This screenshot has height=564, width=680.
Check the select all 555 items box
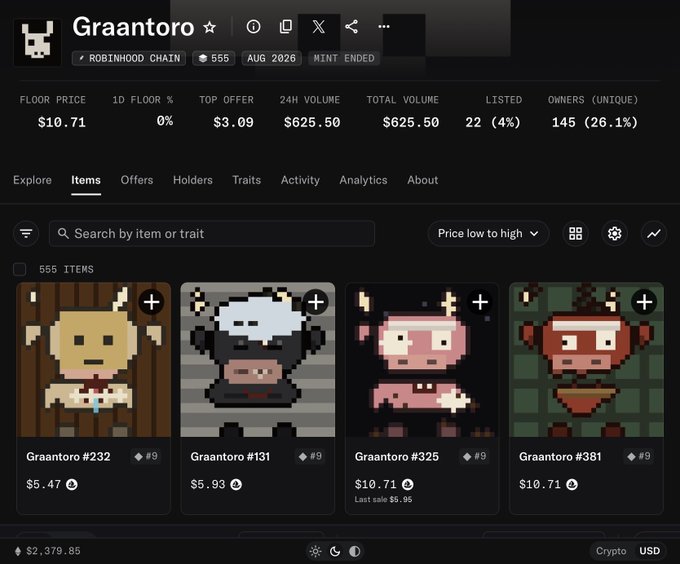[20, 269]
